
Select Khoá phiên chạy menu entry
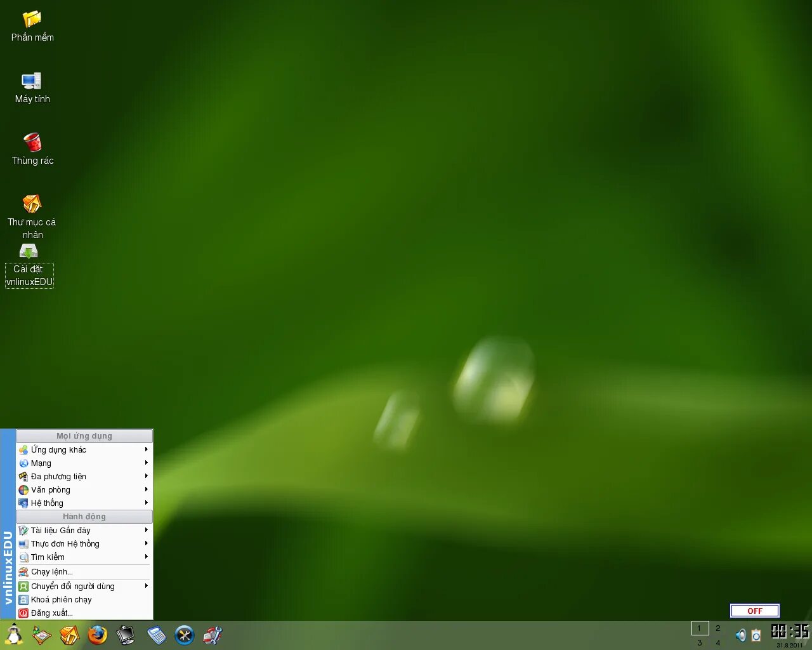[84, 600]
